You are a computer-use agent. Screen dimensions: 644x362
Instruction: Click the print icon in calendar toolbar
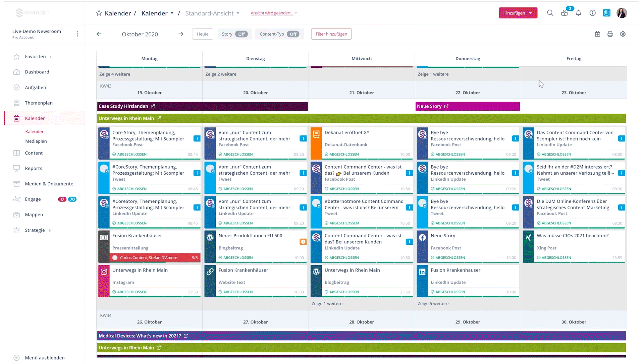pyautogui.click(x=610, y=34)
